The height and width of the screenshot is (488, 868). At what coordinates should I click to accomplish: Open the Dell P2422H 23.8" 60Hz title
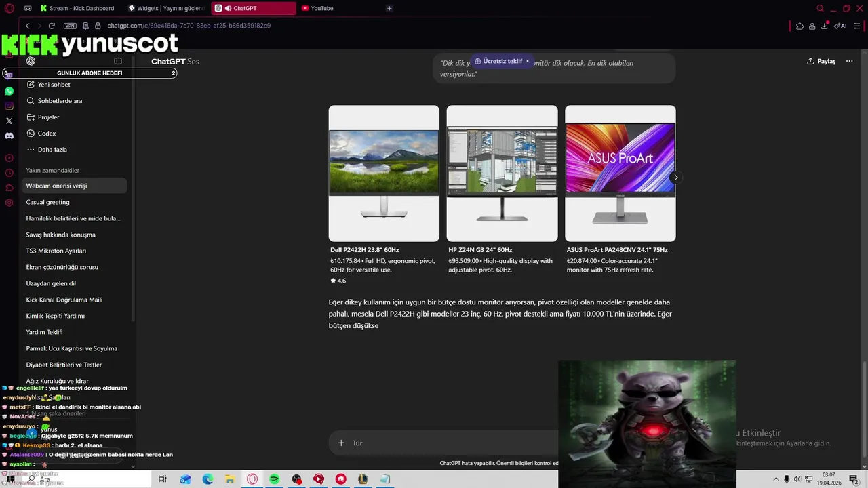coord(365,250)
